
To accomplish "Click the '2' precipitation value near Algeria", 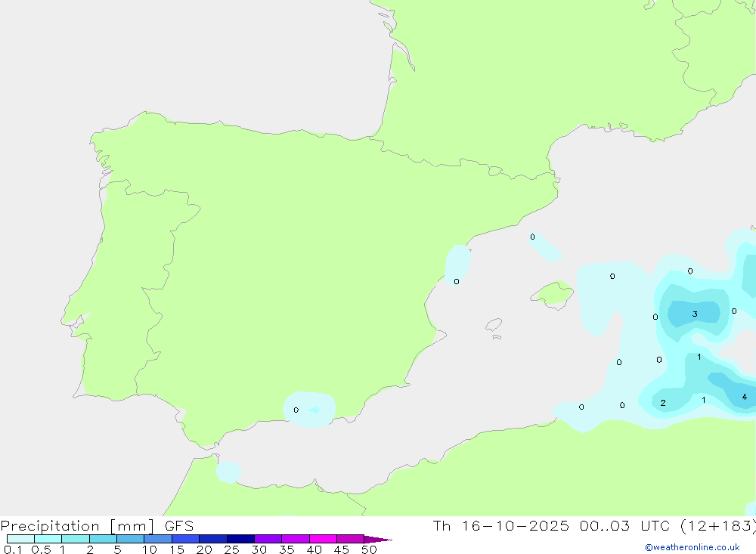I will [663, 403].
